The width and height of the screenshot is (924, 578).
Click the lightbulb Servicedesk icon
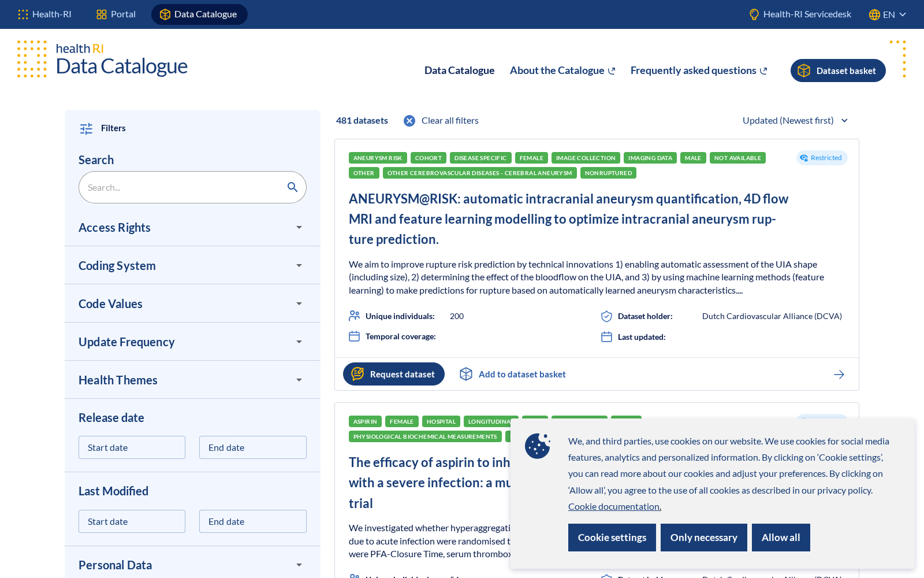754,14
